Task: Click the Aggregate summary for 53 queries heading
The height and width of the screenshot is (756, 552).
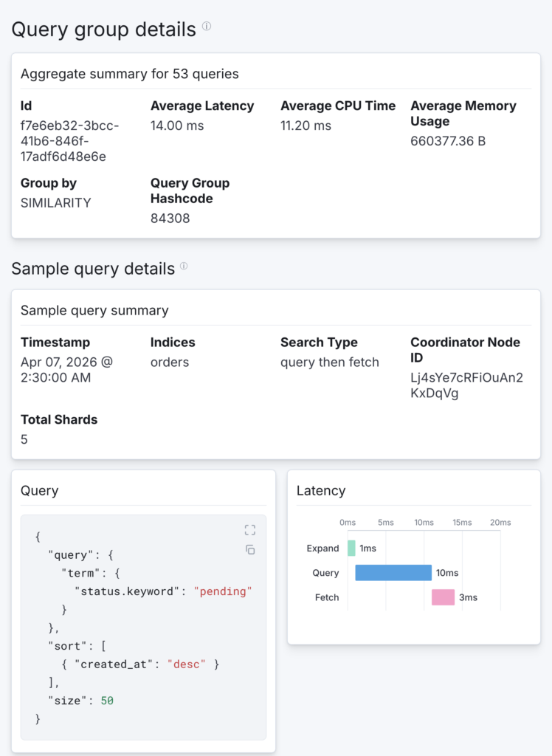Action: (x=130, y=74)
